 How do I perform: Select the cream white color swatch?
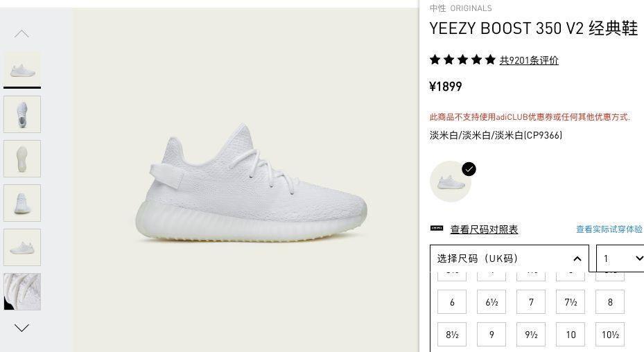451,181
